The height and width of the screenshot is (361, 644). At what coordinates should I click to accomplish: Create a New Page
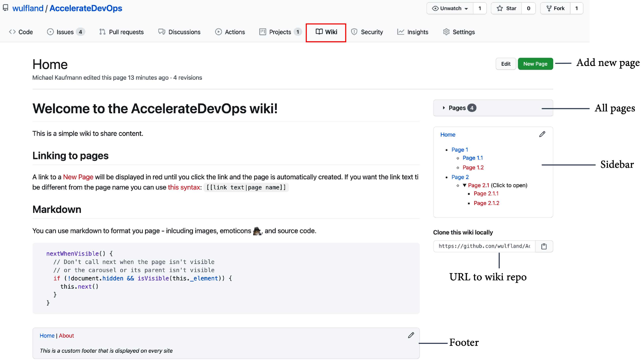click(535, 64)
